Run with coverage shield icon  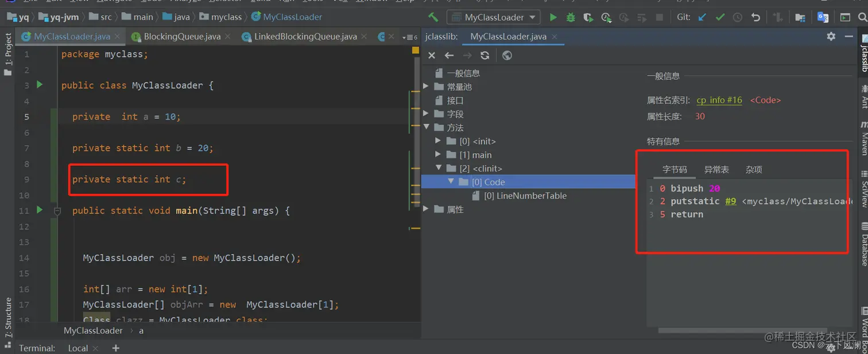click(x=588, y=17)
